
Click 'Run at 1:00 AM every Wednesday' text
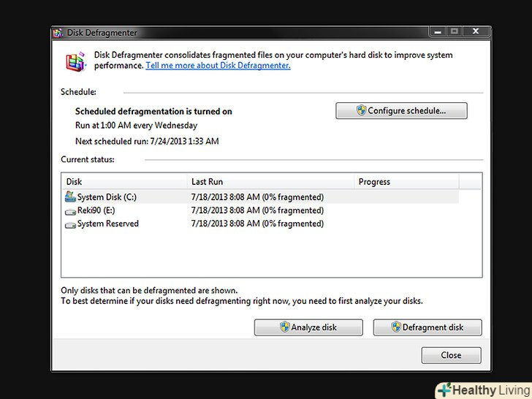click(136, 126)
